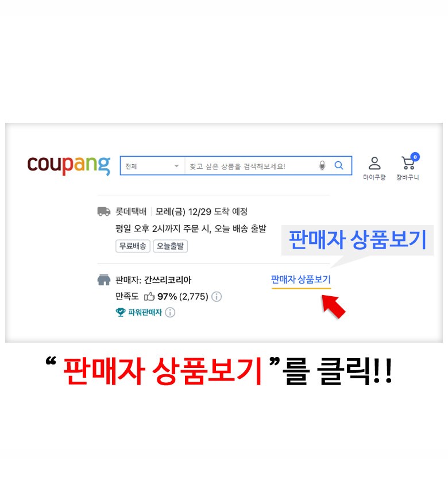Click the large 판매자 상품보기 callout
Image resolution: width=448 pixels, height=477 pixels.
pyautogui.click(x=357, y=240)
